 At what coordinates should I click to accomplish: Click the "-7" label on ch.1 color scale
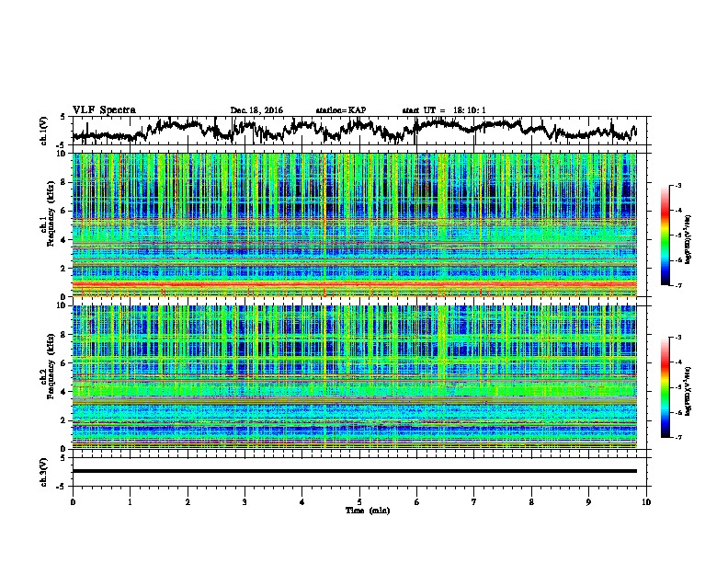[677, 285]
